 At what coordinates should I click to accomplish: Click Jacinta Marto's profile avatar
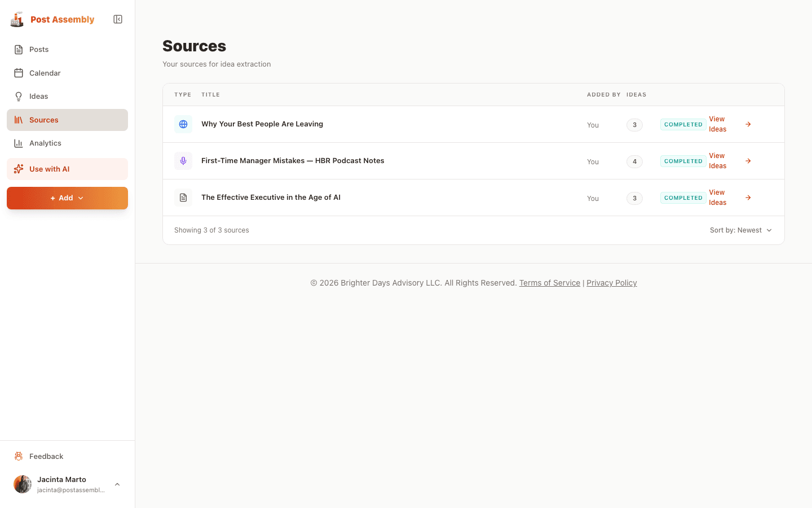(x=21, y=484)
